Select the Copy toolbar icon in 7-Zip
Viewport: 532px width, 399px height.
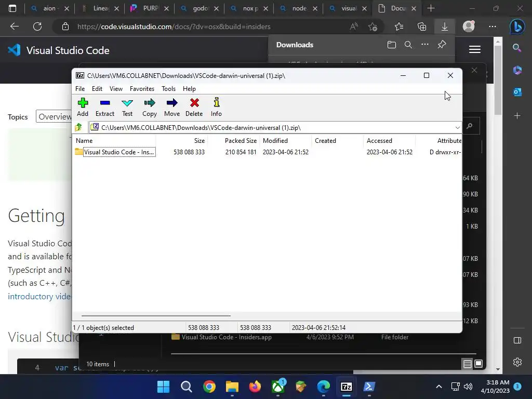[x=150, y=107]
